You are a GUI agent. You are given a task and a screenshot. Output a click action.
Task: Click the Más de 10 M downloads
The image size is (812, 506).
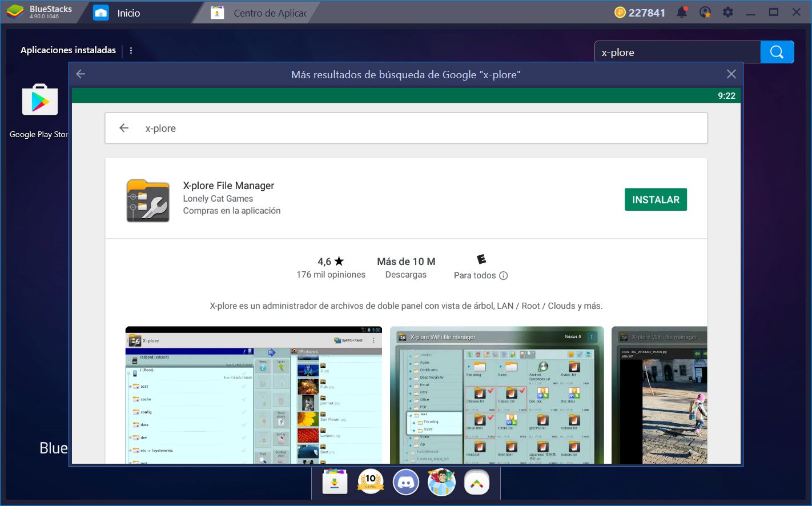406,262
